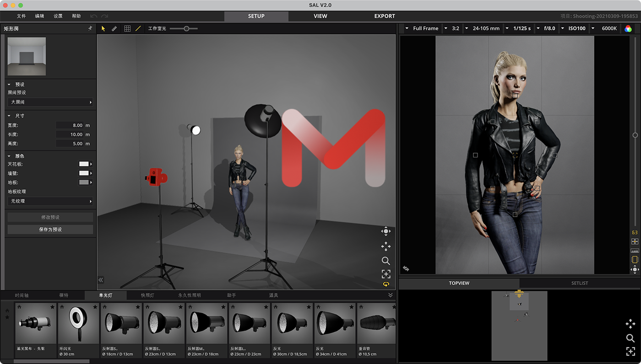Open the 无纹理 floor texture dropdown
Screen dimensions: 641x364
pyautogui.click(x=50, y=201)
